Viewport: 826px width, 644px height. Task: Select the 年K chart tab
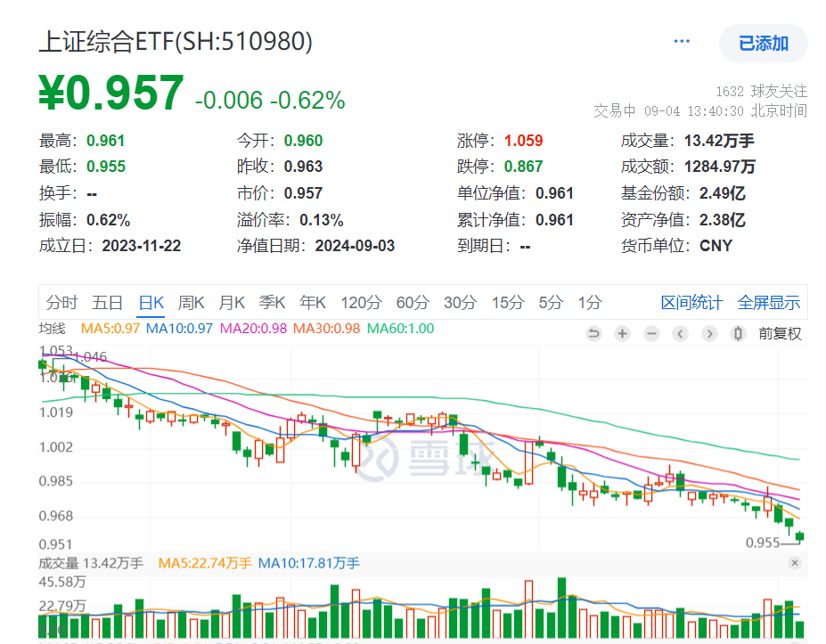[313, 303]
